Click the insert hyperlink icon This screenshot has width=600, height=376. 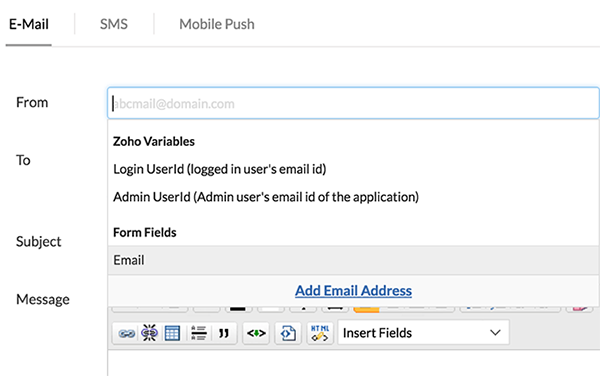tap(126, 334)
